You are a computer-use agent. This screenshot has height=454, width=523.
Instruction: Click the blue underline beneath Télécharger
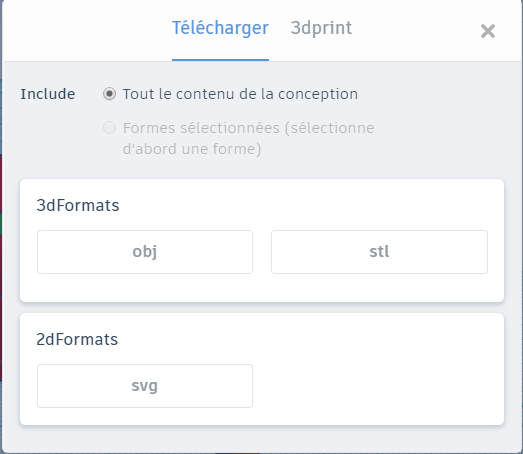click(x=220, y=60)
